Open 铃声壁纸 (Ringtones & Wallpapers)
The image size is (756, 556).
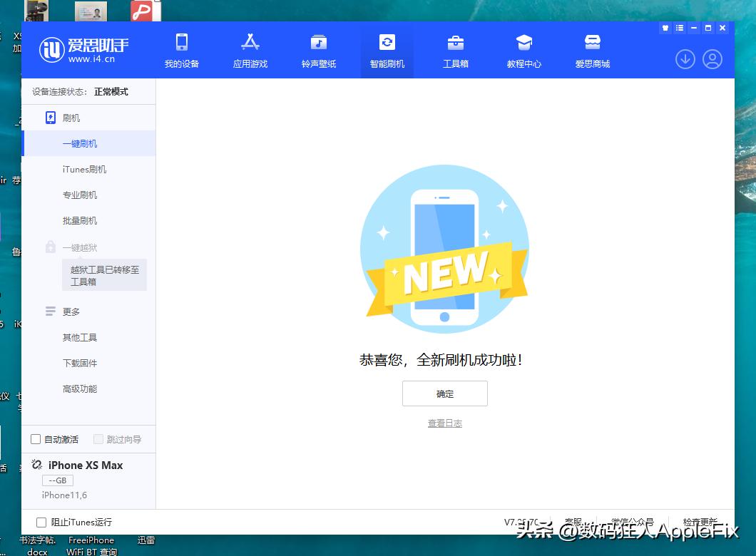click(318, 50)
